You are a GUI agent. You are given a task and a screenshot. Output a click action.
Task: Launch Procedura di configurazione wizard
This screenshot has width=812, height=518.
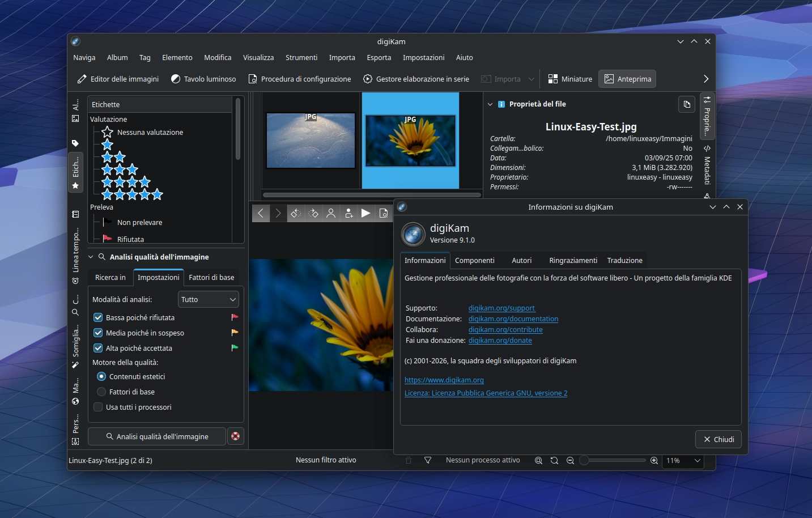pos(300,79)
